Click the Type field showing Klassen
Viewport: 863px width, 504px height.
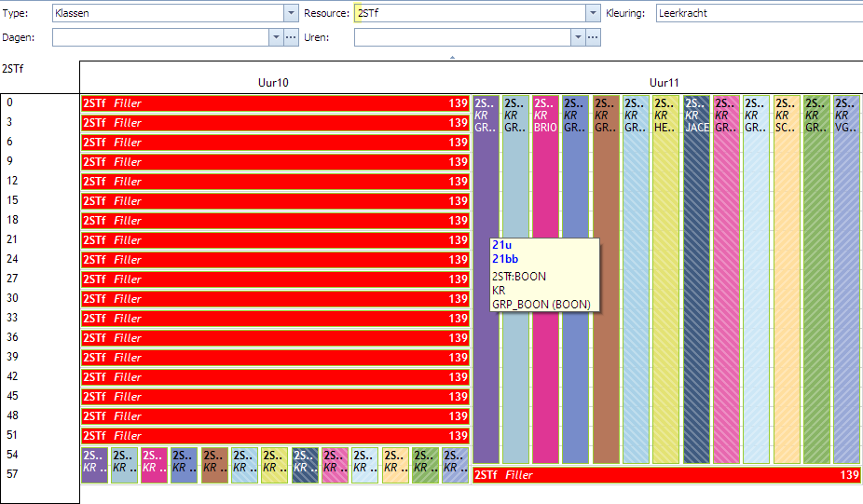click(x=169, y=13)
